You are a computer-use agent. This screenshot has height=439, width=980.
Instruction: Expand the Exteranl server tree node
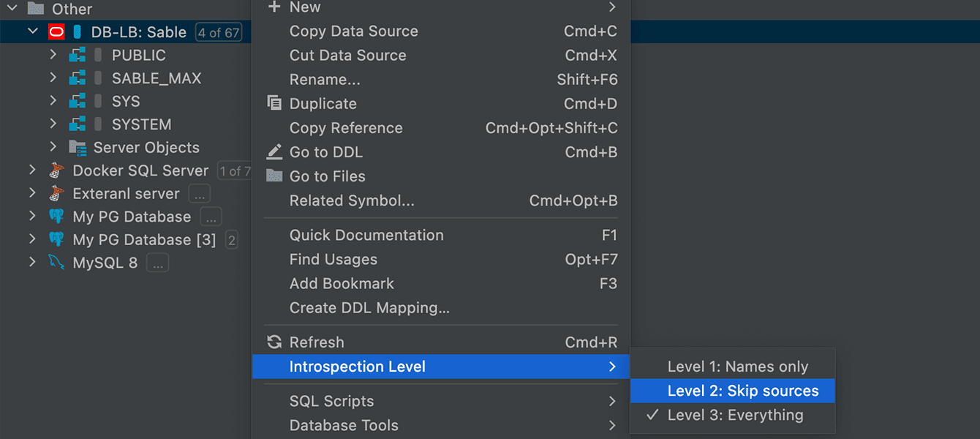click(32, 194)
